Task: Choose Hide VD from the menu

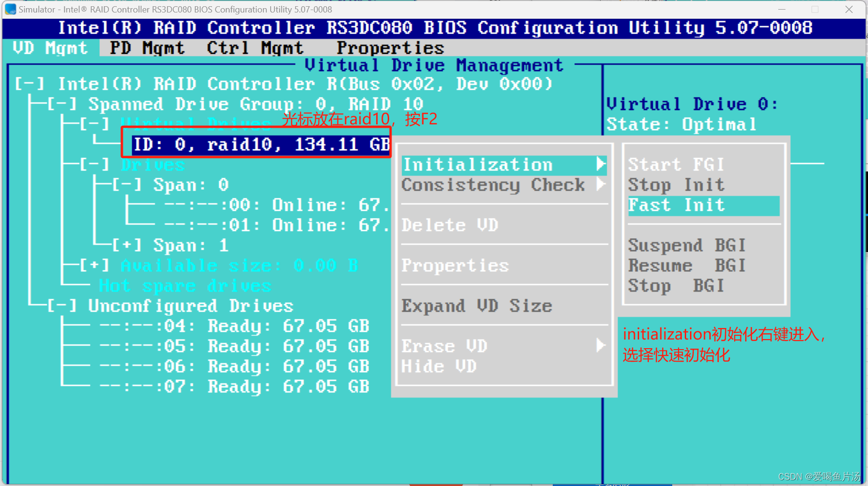Action: (x=439, y=366)
